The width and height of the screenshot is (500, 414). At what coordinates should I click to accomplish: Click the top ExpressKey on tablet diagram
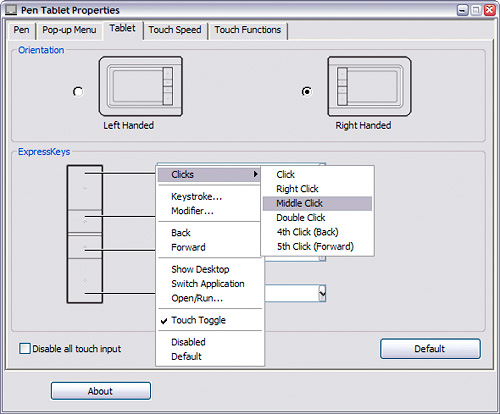pos(85,188)
